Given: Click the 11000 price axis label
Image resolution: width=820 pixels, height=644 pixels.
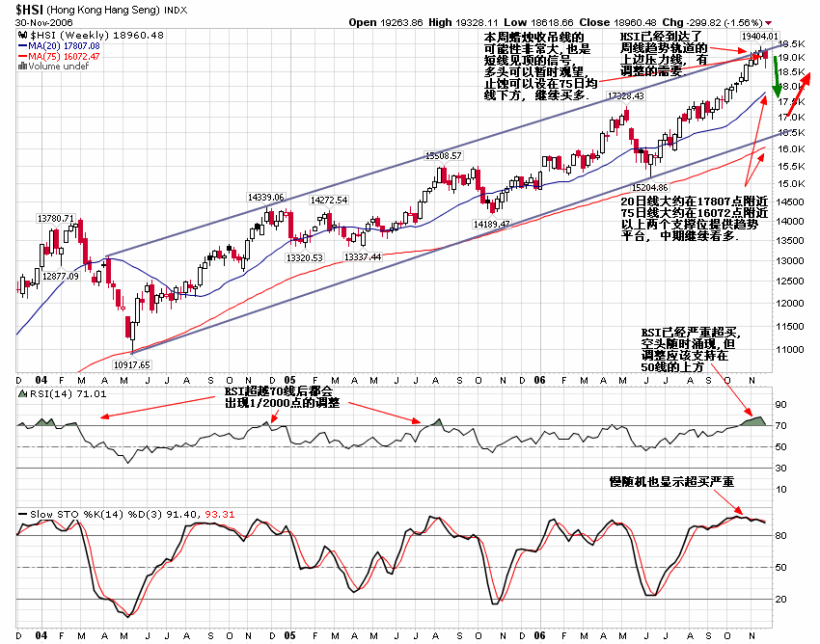Looking at the screenshot, I should (790, 350).
